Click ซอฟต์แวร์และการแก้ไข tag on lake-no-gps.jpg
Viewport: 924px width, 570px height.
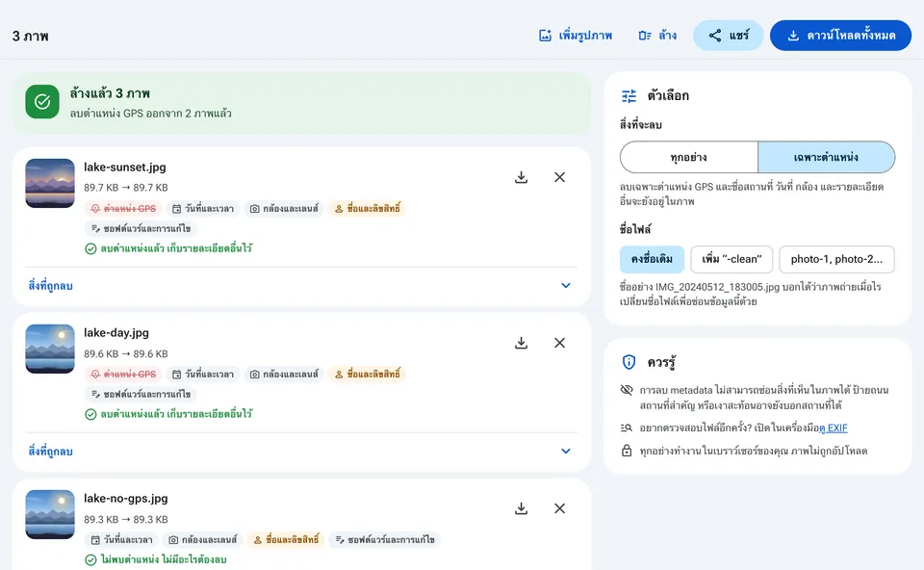[x=385, y=540]
